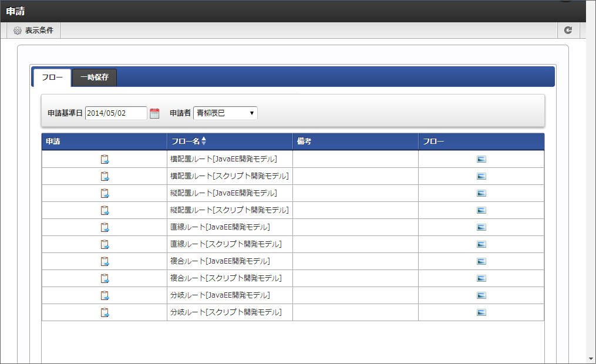Screen dimensions: 596x364
Task: Click apply icon for 複合ルート[スクリプト開発モデル]
Action: pyautogui.click(x=105, y=278)
